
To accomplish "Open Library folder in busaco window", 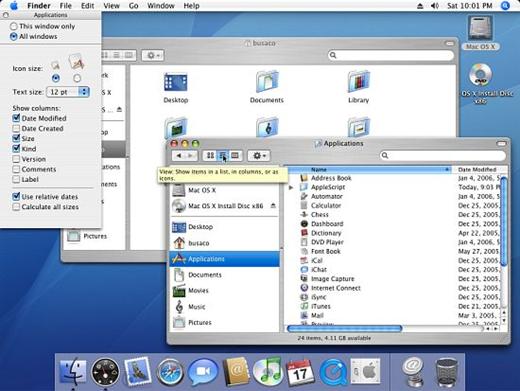I will point(359,87).
